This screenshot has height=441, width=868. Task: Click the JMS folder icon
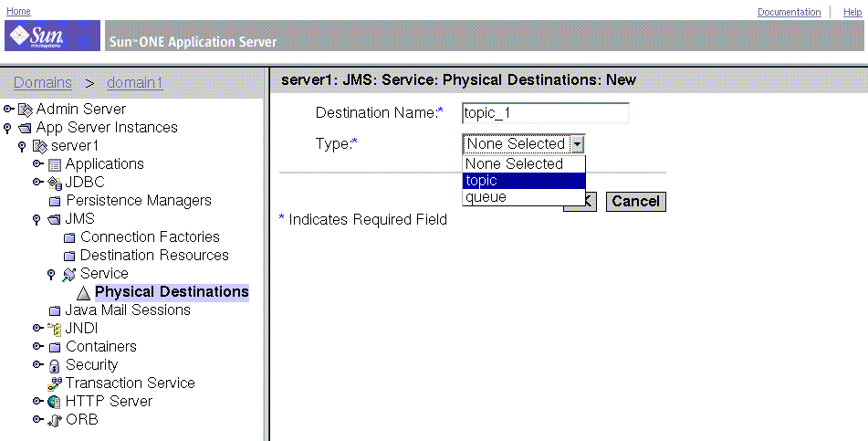click(x=54, y=219)
